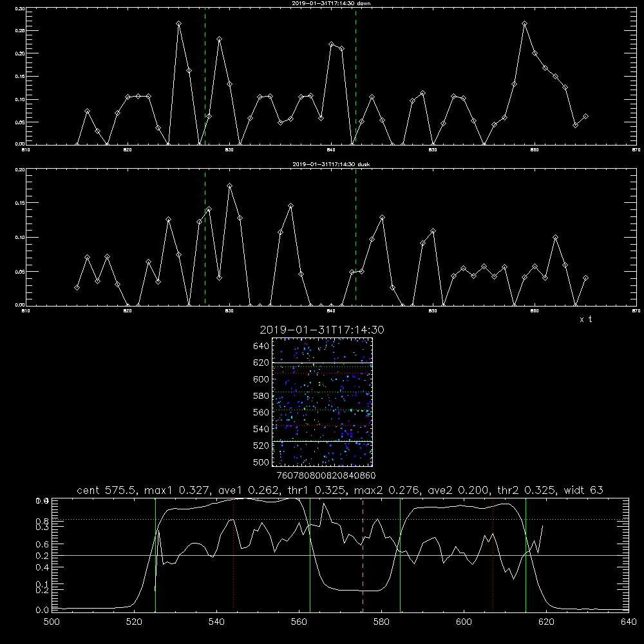Select the right green dashed line in dusk plot
Image resolution: width=644 pixels, height=644 pixels.
[355, 238]
